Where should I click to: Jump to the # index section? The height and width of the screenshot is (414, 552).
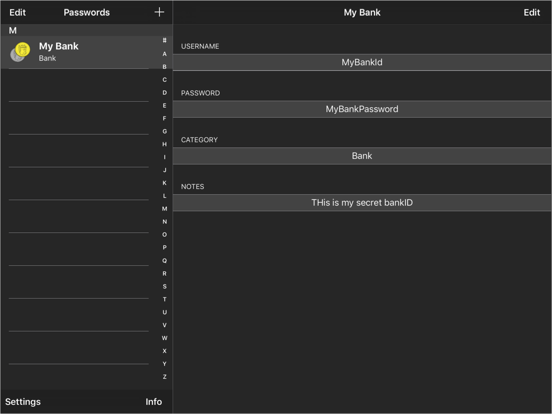[164, 40]
